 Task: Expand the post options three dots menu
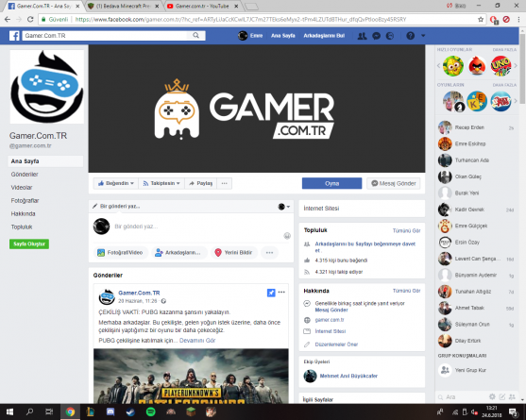[x=281, y=292]
